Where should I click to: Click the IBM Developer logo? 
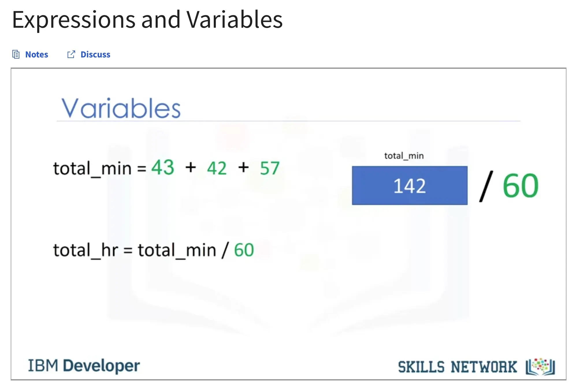click(84, 366)
